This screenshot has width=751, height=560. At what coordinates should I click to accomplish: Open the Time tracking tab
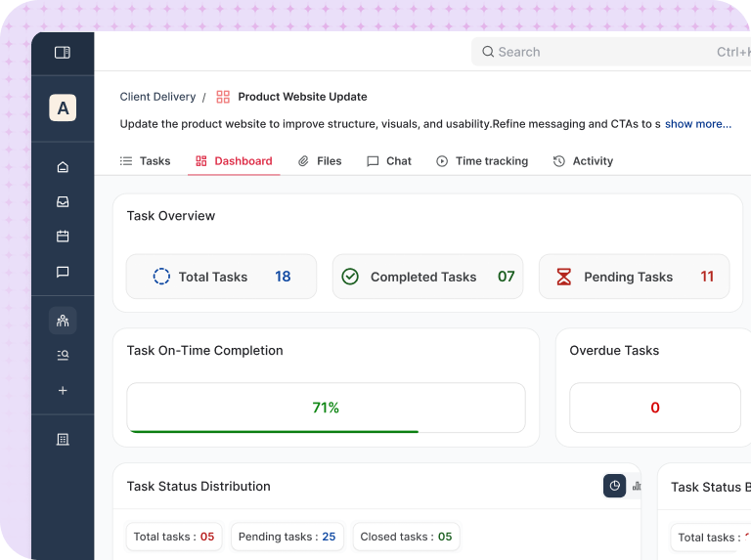[x=482, y=161]
